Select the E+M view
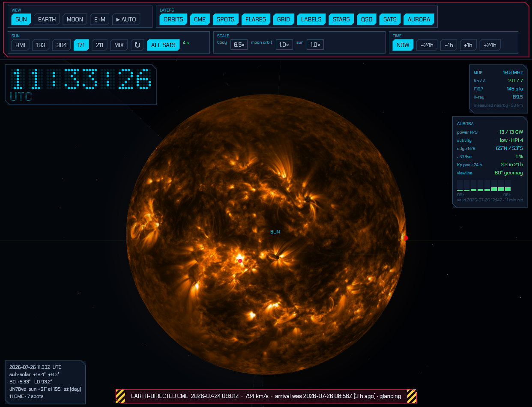The height and width of the screenshot is (407, 532). tap(100, 19)
